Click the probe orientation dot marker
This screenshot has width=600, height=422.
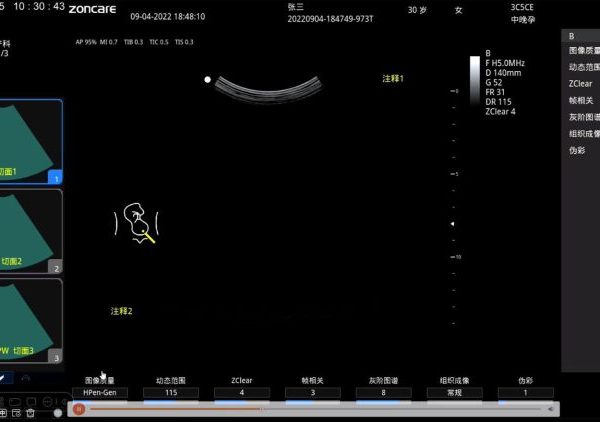click(x=208, y=79)
